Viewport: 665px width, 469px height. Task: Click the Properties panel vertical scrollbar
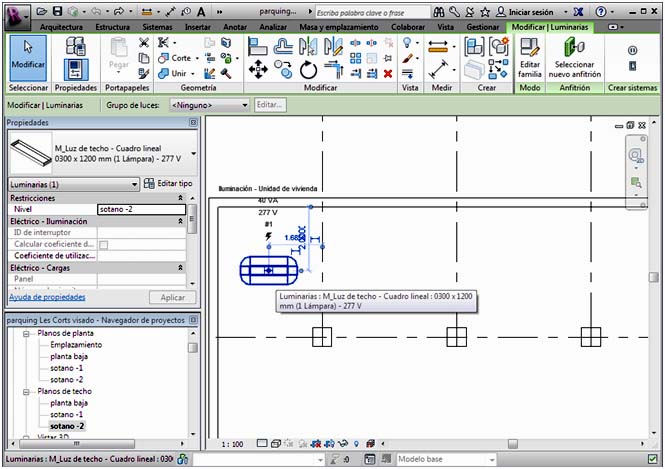[192, 240]
